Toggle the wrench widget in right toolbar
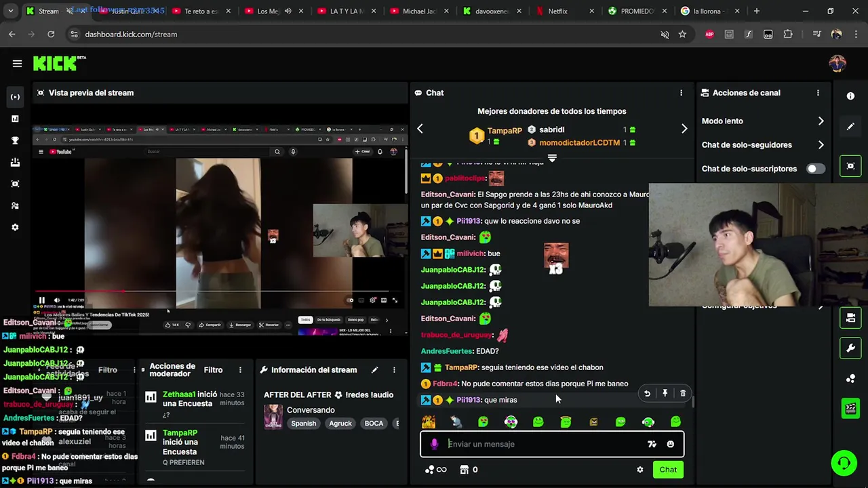 (x=850, y=348)
